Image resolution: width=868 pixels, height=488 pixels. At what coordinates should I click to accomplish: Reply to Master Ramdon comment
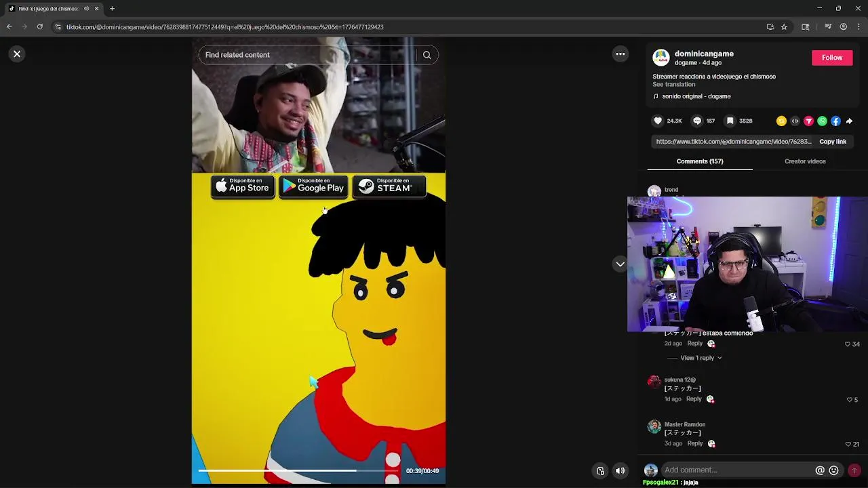click(x=695, y=444)
